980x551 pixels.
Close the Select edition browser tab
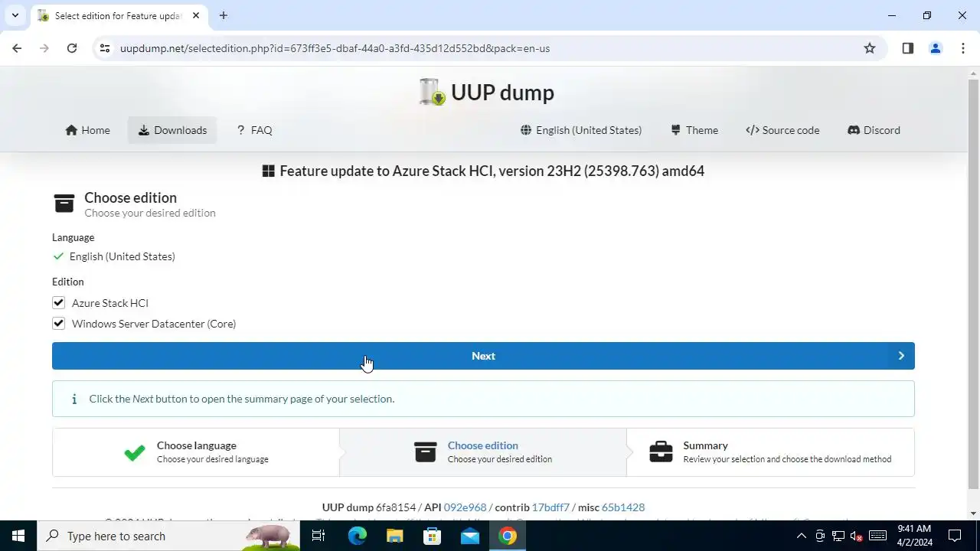pyautogui.click(x=196, y=15)
